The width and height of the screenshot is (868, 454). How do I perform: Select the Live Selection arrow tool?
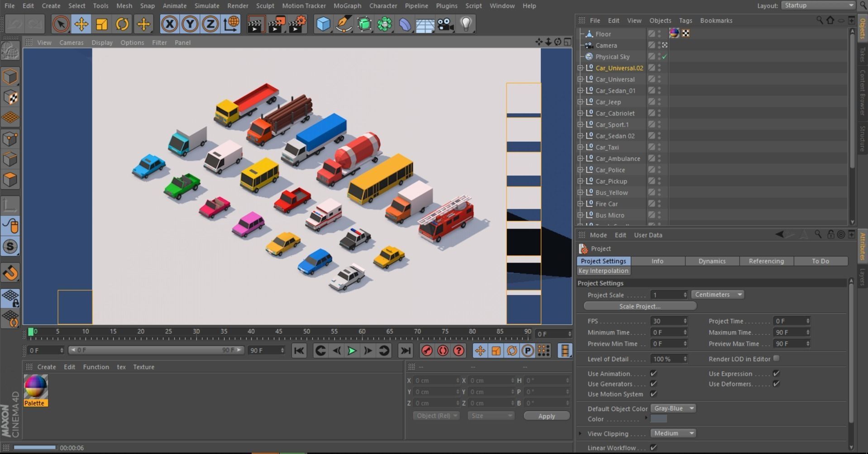(61, 24)
